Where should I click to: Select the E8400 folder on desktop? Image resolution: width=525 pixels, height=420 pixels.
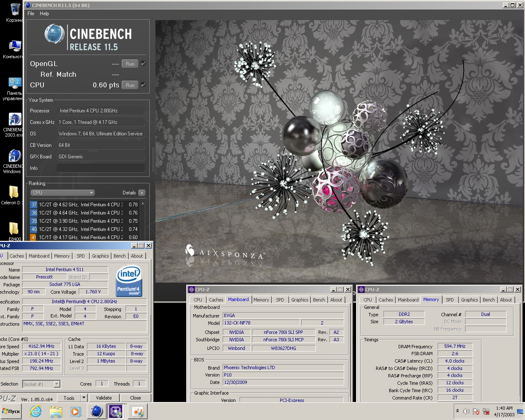point(14,231)
